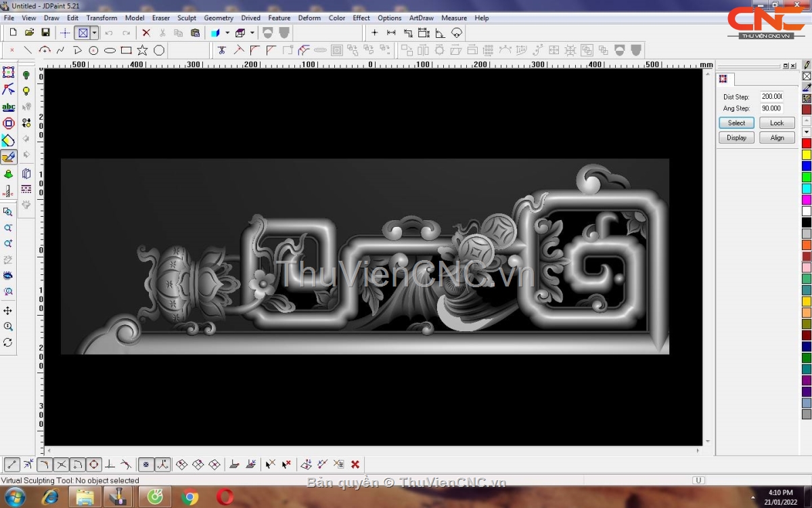The width and height of the screenshot is (812, 508).
Task: Toggle the endpoint snap button
Action: [x=12, y=465]
